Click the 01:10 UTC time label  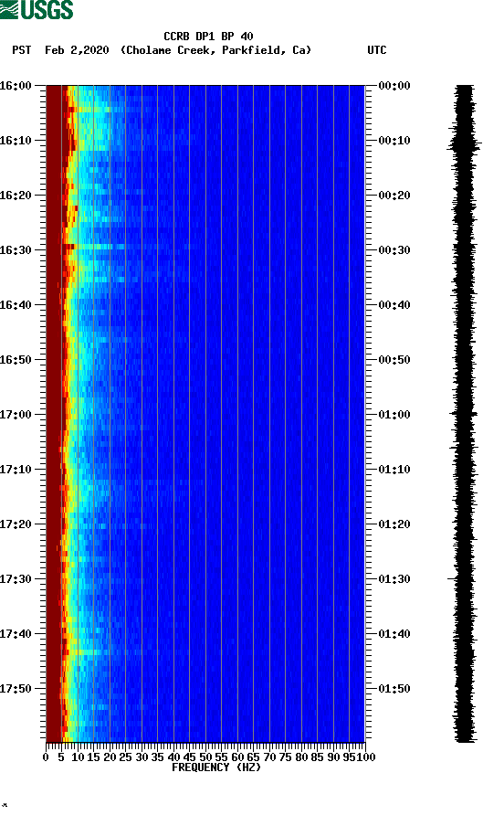coord(394,470)
